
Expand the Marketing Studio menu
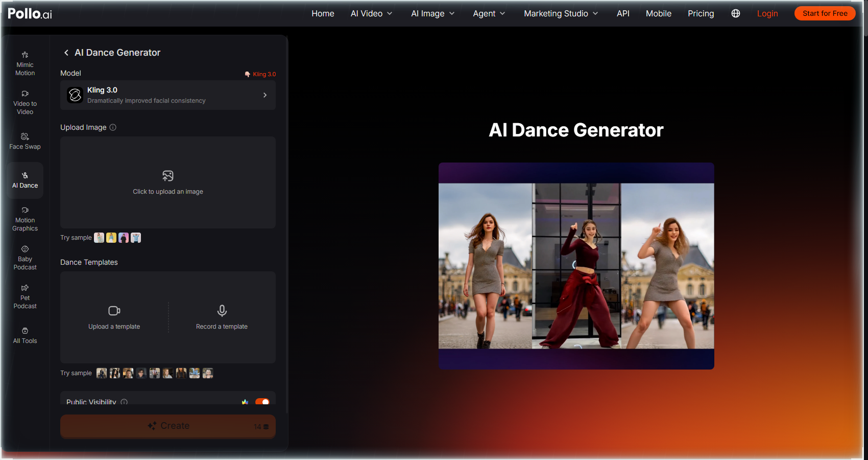click(x=561, y=13)
